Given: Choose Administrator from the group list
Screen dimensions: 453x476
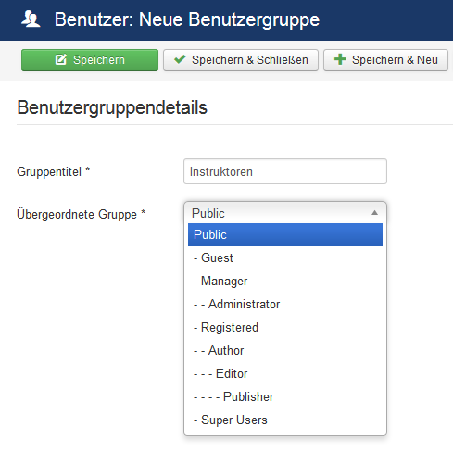Looking at the screenshot, I should point(285,304).
